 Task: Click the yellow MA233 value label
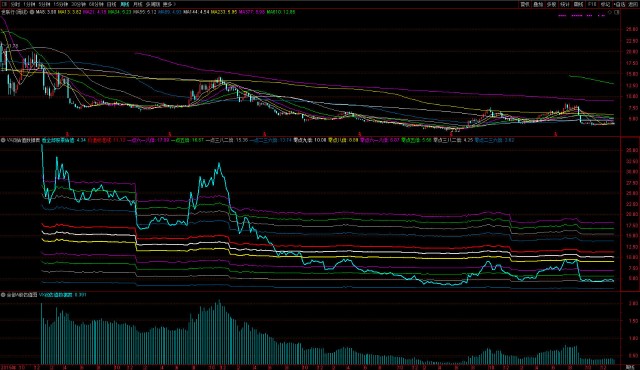tap(224, 12)
